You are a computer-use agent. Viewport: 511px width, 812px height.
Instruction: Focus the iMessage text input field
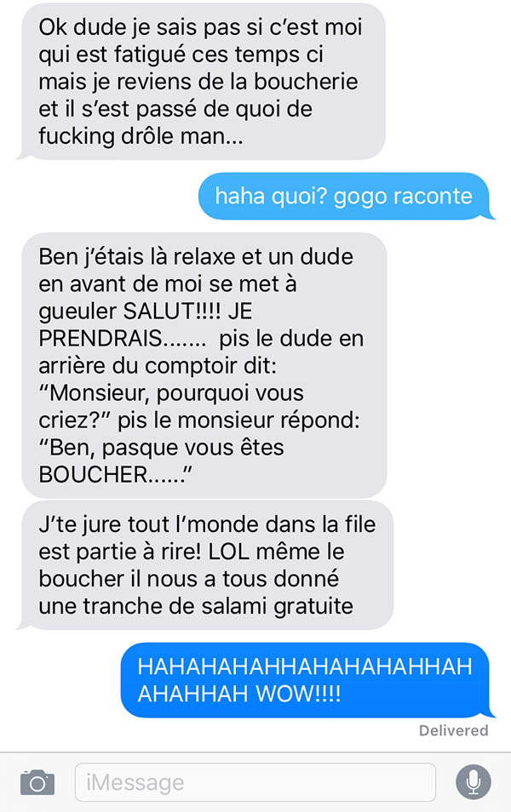click(255, 782)
